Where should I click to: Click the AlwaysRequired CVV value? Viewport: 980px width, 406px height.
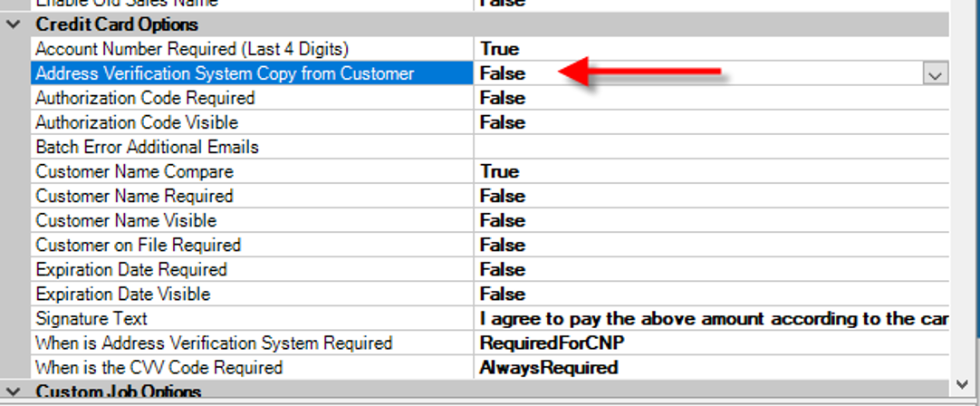[549, 368]
